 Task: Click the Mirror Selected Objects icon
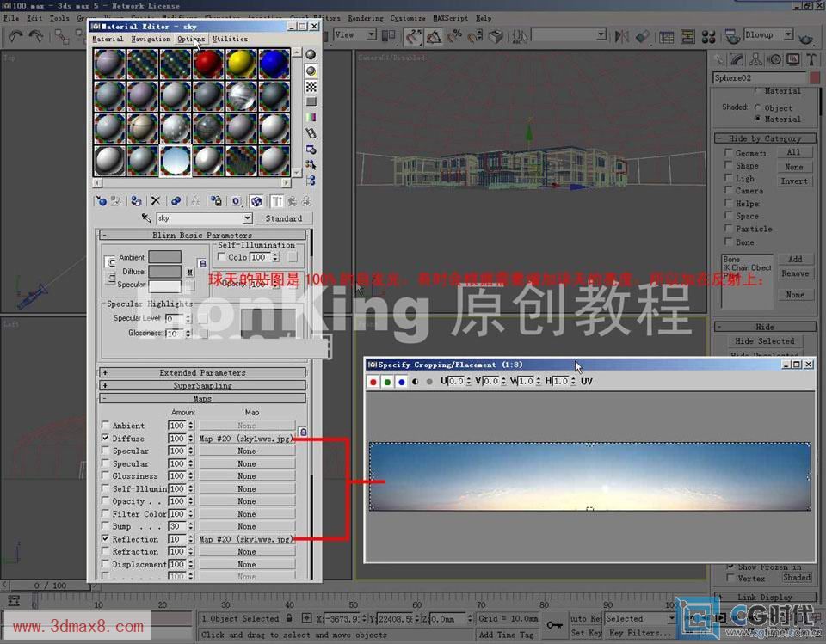click(621, 36)
